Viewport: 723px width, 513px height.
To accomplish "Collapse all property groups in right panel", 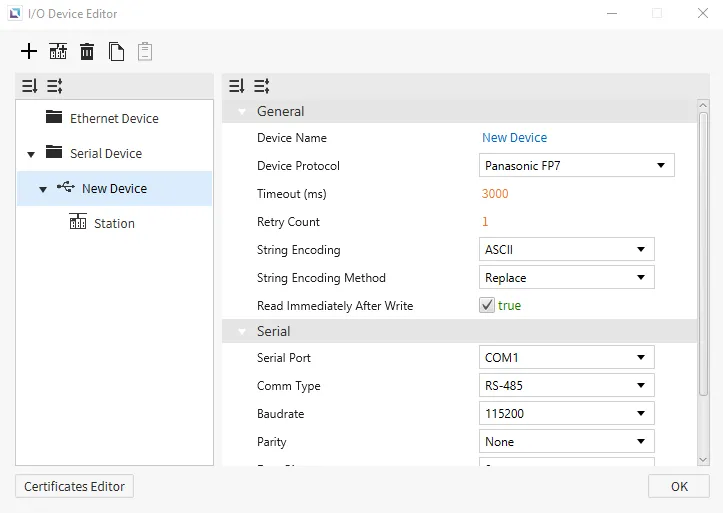I will [x=261, y=86].
